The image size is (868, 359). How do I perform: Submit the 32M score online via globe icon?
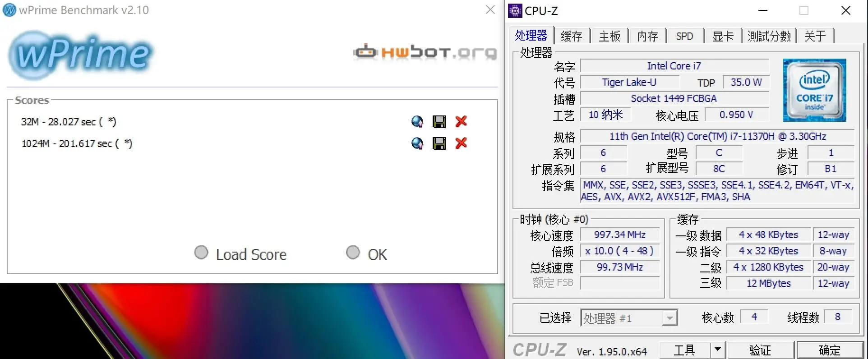click(x=417, y=122)
